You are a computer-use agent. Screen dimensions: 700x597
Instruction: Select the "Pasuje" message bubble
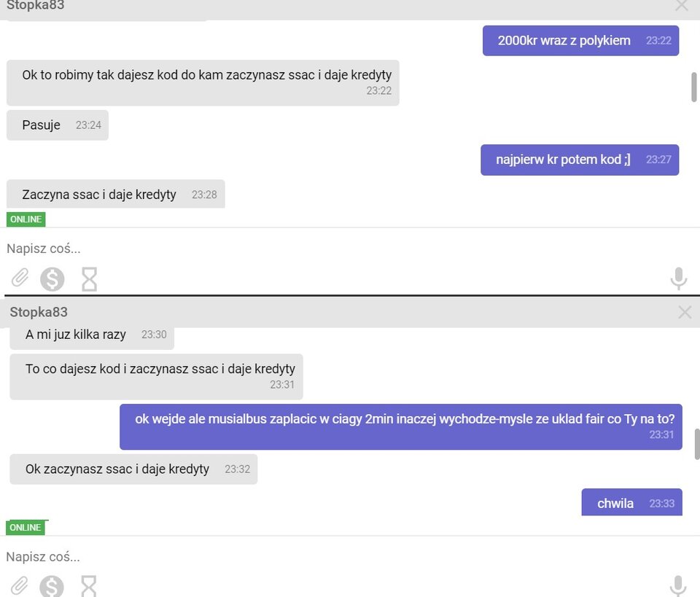click(x=57, y=125)
